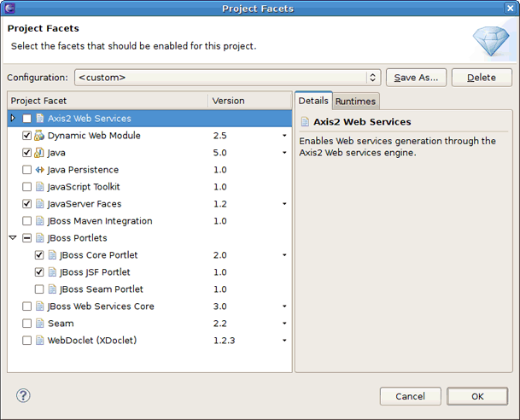Open the Seam version dropdown
Viewport: 520px width, 420px height.
click(x=284, y=324)
